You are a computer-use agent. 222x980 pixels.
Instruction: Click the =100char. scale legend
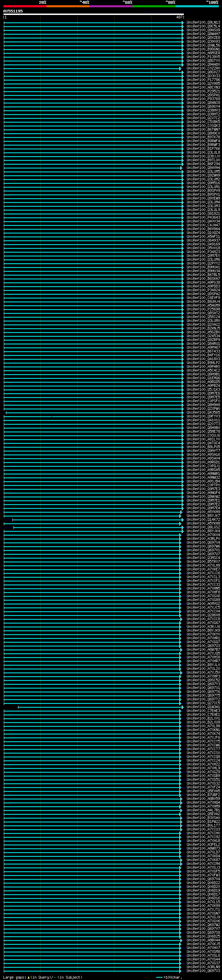(x=170, y=977)
